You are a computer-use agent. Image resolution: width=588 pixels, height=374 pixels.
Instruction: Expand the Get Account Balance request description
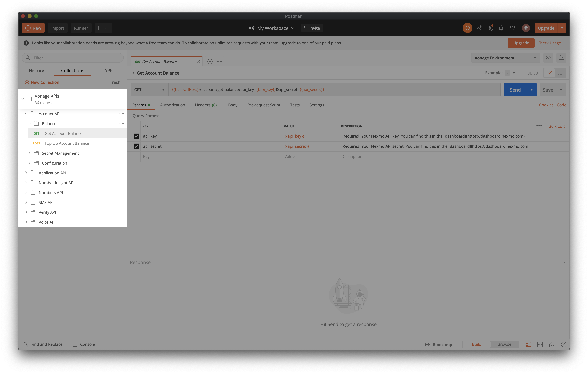click(x=133, y=73)
